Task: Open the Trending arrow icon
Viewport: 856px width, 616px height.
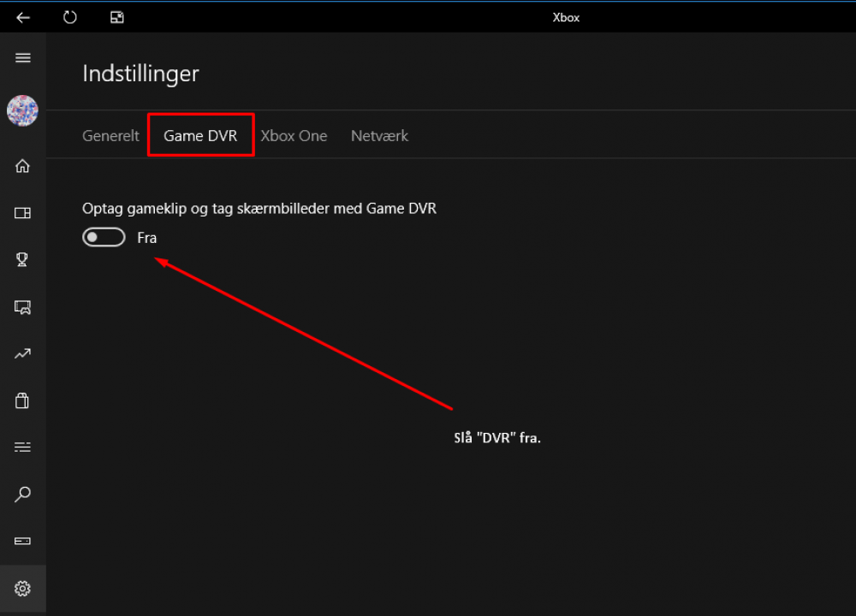Action: tap(22, 354)
